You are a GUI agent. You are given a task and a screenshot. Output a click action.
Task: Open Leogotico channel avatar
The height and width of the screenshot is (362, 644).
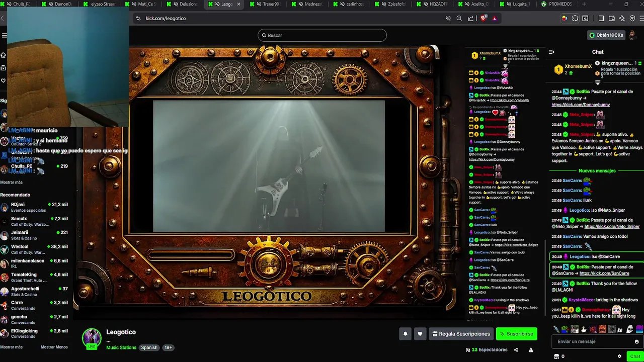(92, 338)
